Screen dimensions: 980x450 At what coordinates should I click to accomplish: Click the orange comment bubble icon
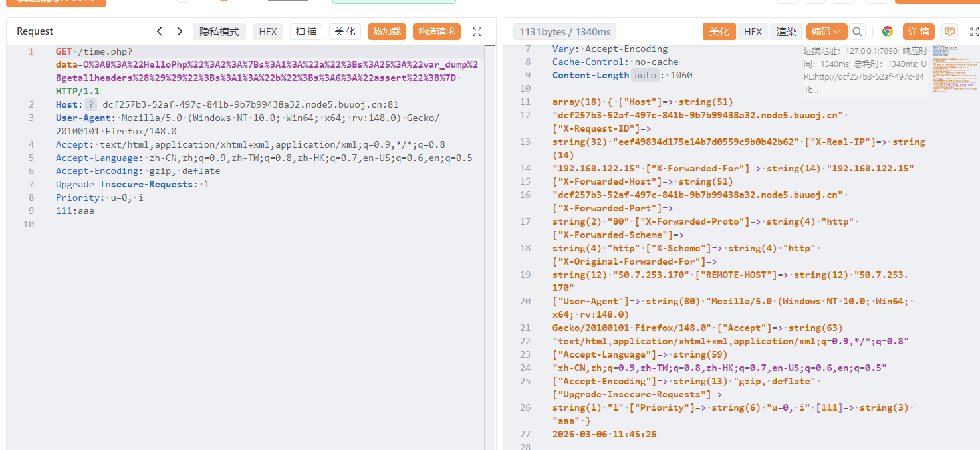coord(950,31)
